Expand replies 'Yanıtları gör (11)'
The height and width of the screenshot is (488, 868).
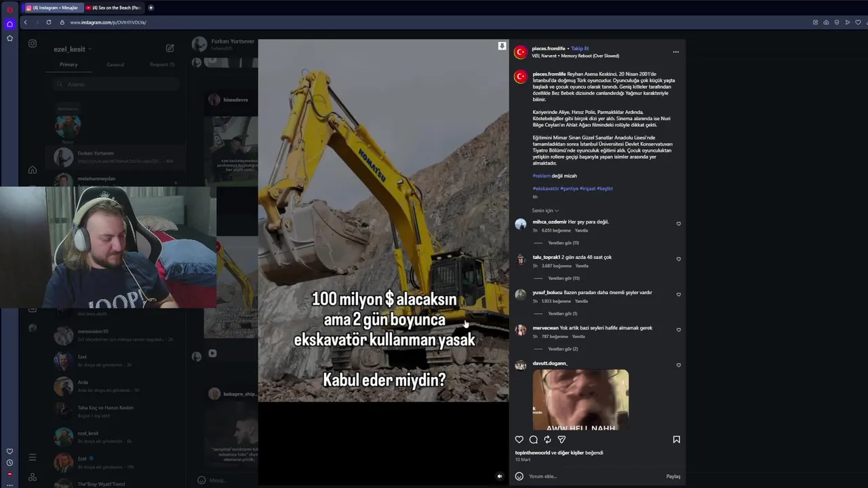tap(564, 243)
